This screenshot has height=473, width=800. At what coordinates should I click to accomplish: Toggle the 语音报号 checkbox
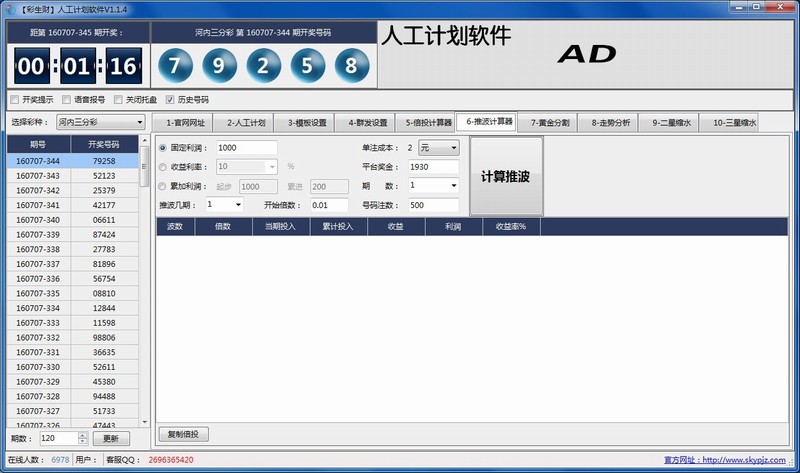pyautogui.click(x=66, y=100)
